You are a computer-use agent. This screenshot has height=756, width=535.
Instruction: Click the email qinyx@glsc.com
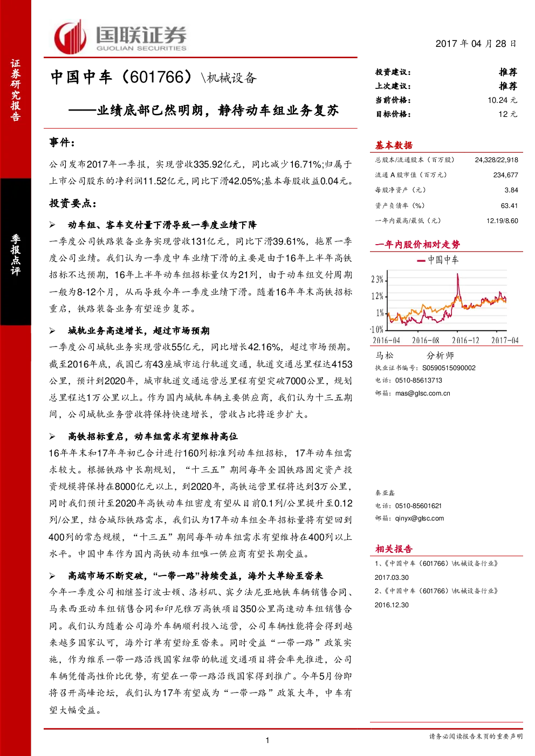[x=420, y=518]
